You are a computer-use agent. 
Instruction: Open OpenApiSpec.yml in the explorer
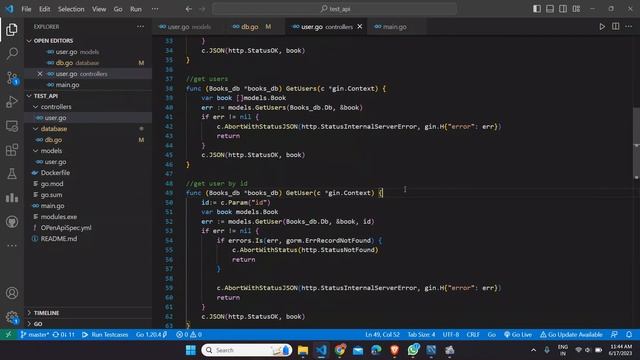click(x=88, y=228)
